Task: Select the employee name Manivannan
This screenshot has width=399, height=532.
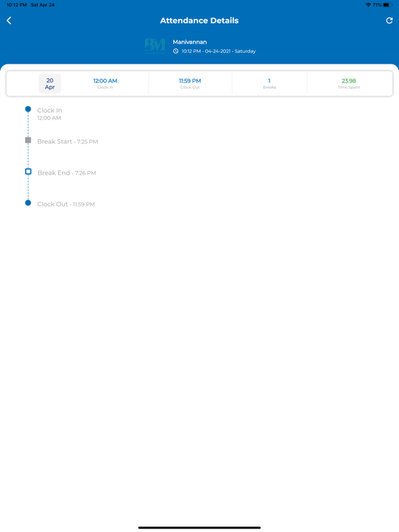Action: 190,42
